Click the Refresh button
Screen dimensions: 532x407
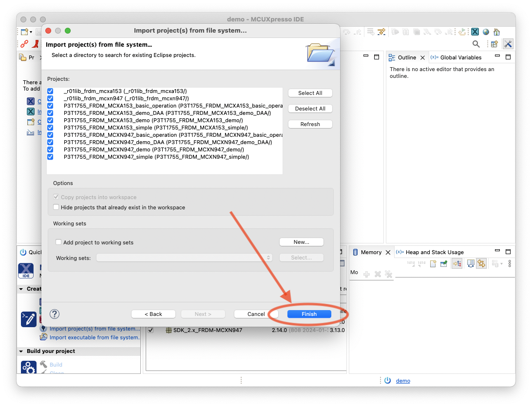(x=310, y=124)
